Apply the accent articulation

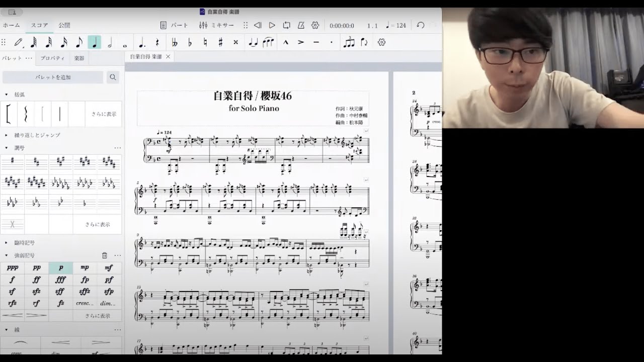[301, 42]
